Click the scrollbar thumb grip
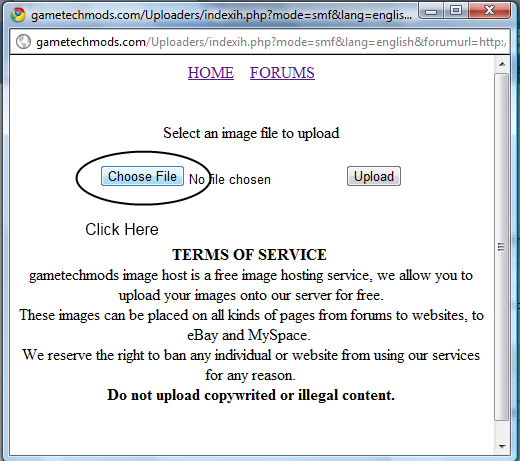This screenshot has height=461, width=520. [501, 247]
